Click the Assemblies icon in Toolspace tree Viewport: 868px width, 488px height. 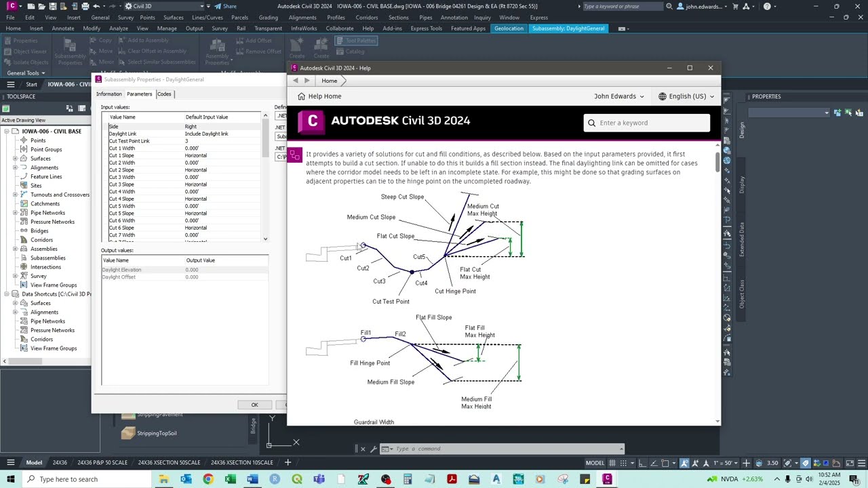point(24,249)
